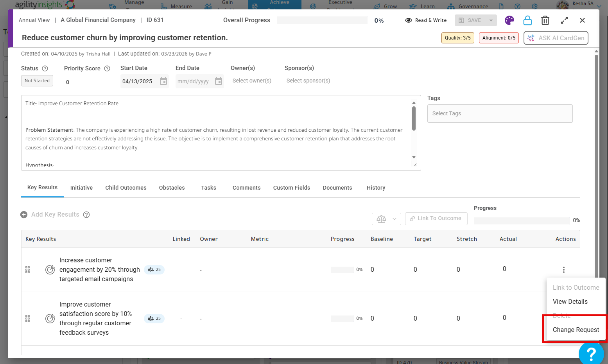Open the End Date calendar picker icon
The height and width of the screenshot is (364, 608).
click(219, 81)
